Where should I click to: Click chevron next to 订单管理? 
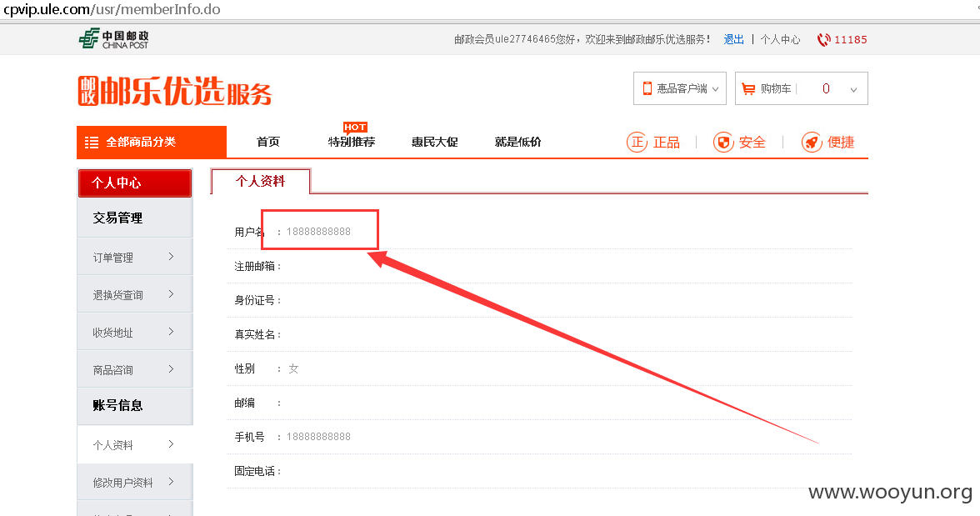coord(172,257)
